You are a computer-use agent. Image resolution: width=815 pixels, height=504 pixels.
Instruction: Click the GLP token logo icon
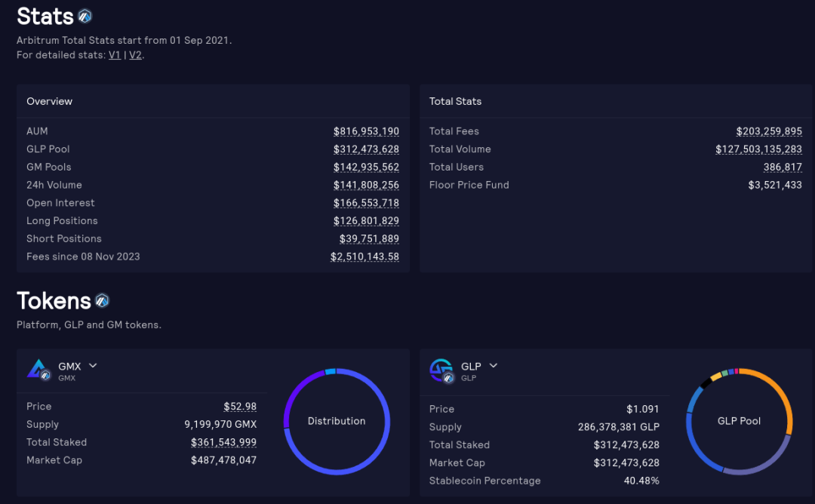click(x=441, y=370)
